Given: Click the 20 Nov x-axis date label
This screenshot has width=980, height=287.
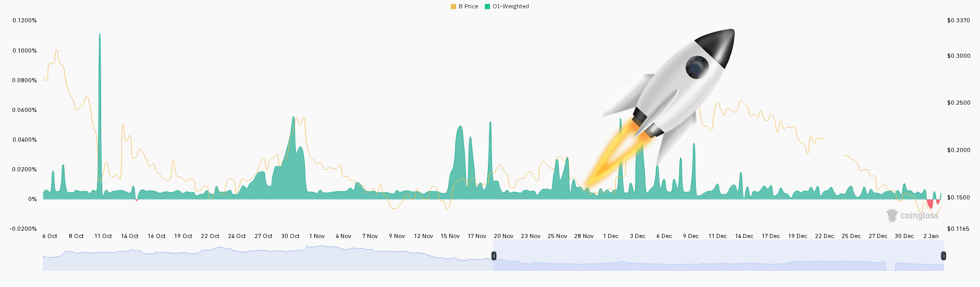Looking at the screenshot, I should [x=504, y=236].
